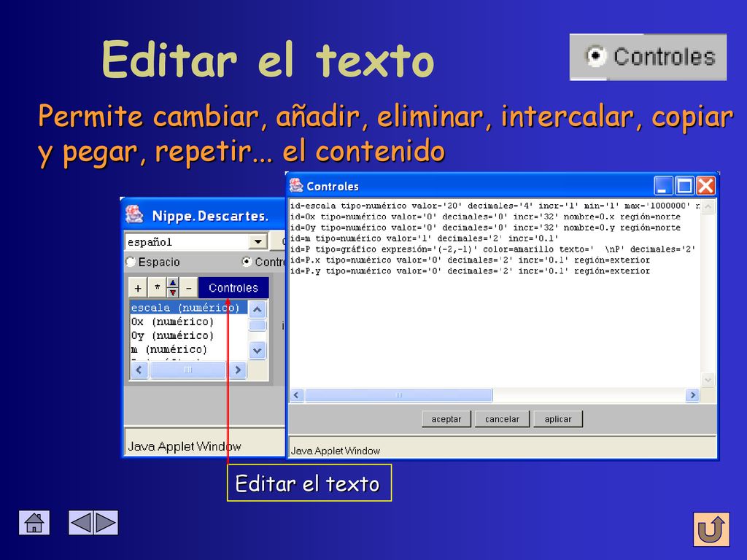Image resolution: width=747 pixels, height=560 pixels.
Task: Click the id=P.y line in the editor
Action: pos(471,271)
